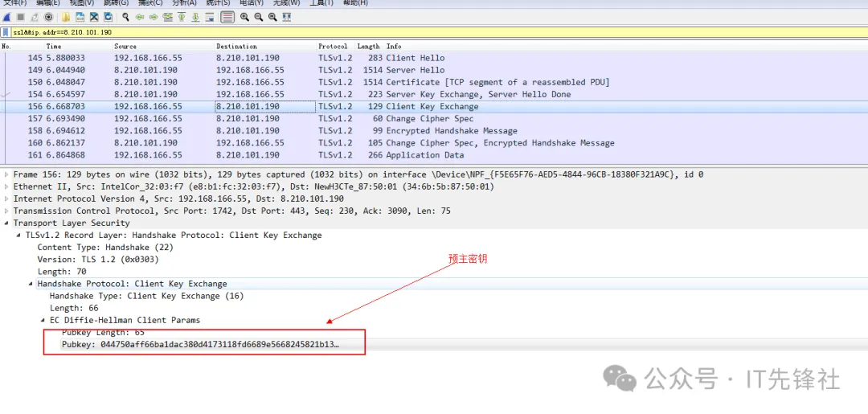
Task: Select packet 154 Server Key Exchange row
Action: point(434,95)
